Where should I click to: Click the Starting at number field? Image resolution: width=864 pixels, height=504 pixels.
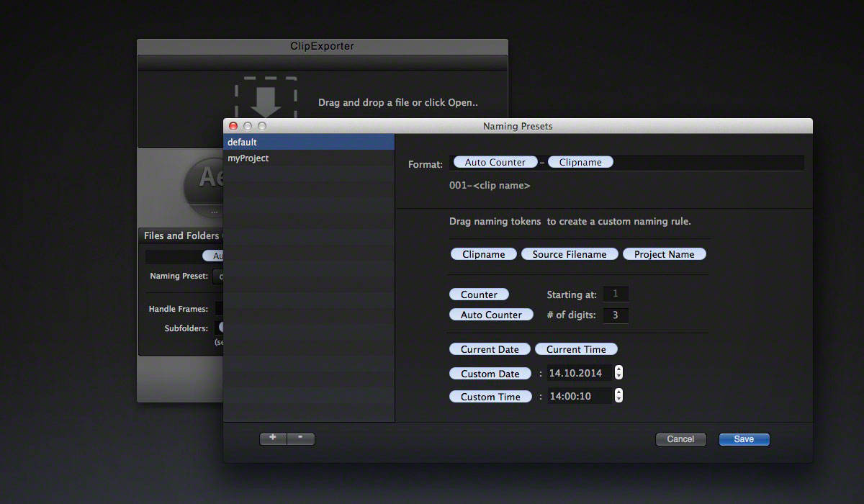pyautogui.click(x=616, y=294)
